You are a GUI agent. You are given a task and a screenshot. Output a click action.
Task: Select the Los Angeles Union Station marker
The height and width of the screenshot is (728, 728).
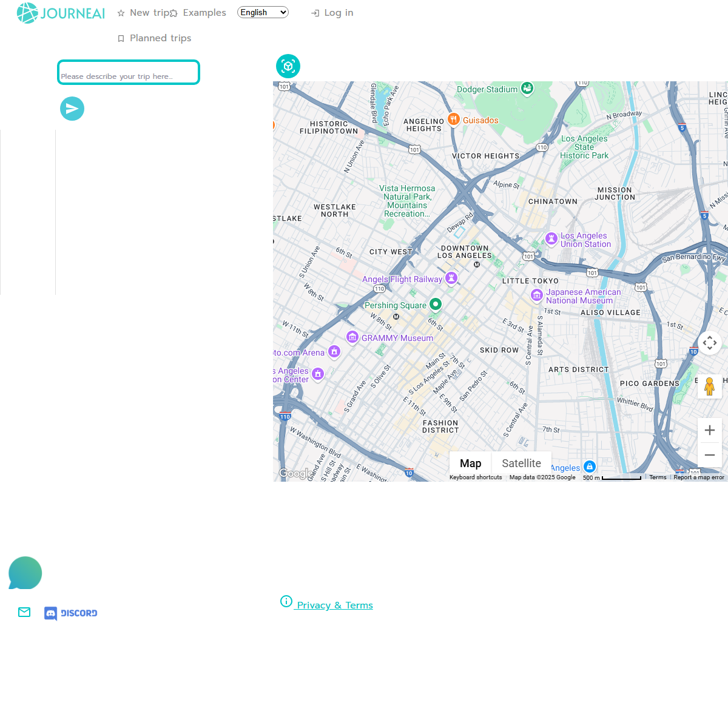tap(551, 239)
